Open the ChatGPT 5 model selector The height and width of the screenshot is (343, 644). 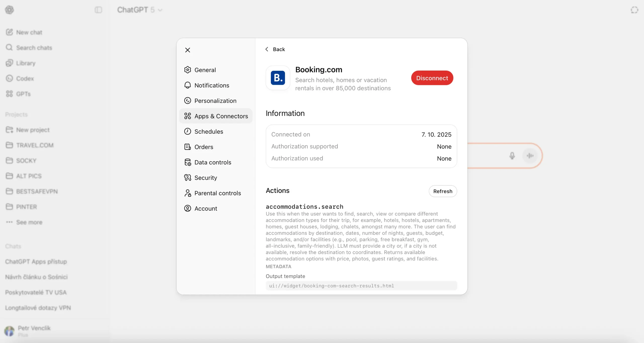click(140, 10)
